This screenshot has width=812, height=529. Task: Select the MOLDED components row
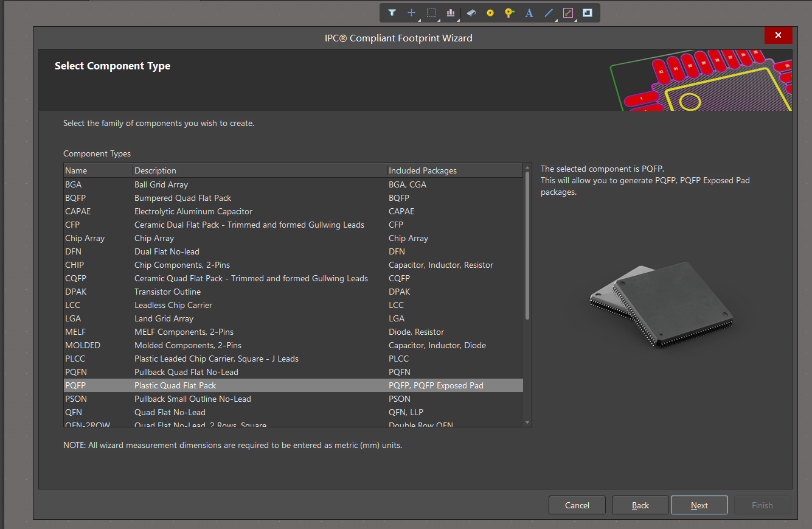click(x=293, y=345)
